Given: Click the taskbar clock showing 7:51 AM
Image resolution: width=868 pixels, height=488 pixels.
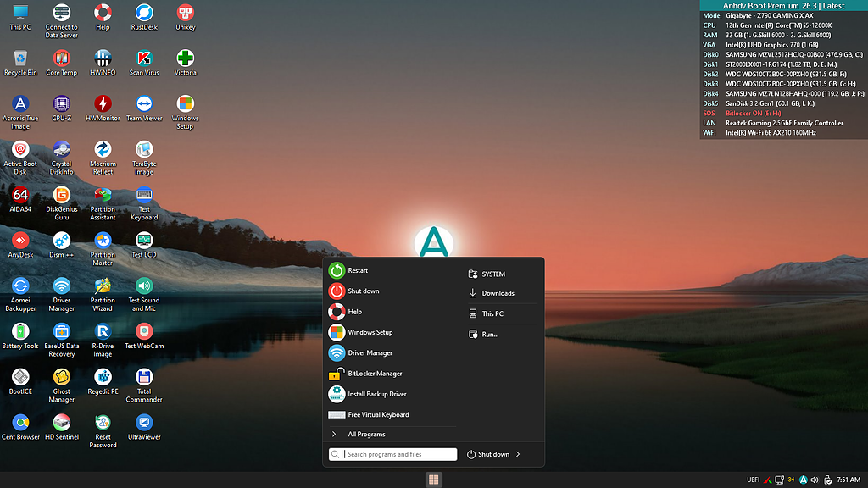Looking at the screenshot, I should click(x=848, y=480).
